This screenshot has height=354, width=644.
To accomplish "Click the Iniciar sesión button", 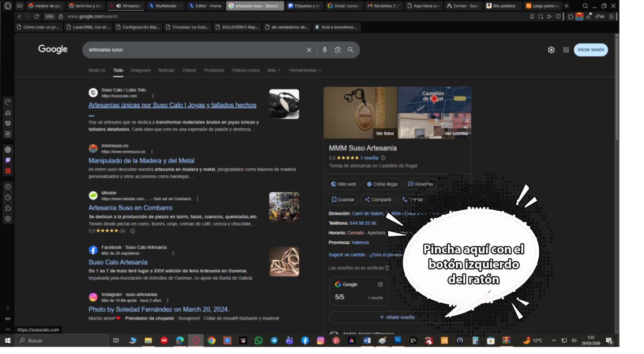I will [591, 50].
